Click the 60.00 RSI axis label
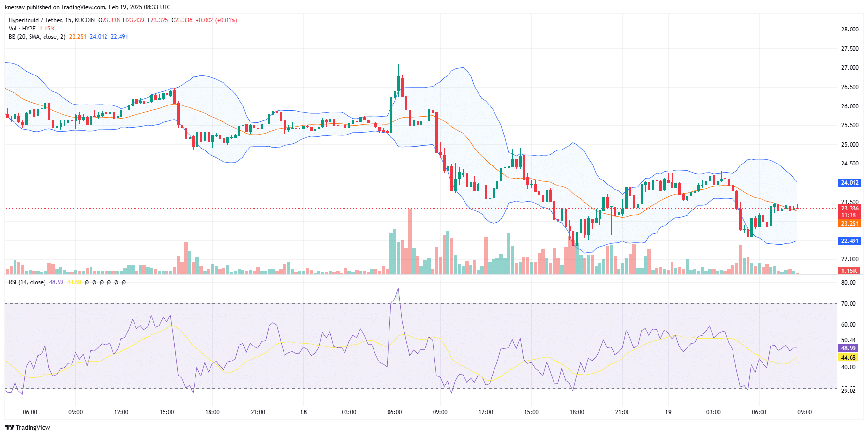This screenshot has width=868, height=436. (848, 325)
